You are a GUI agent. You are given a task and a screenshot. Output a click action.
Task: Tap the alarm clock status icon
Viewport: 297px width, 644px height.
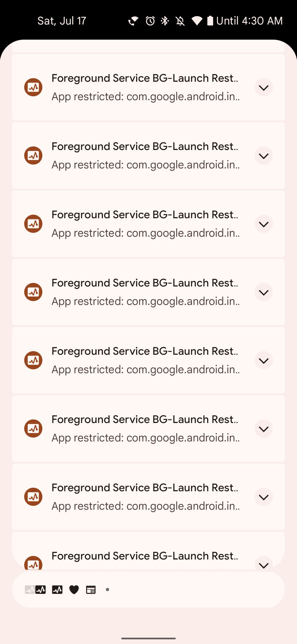pyautogui.click(x=150, y=21)
